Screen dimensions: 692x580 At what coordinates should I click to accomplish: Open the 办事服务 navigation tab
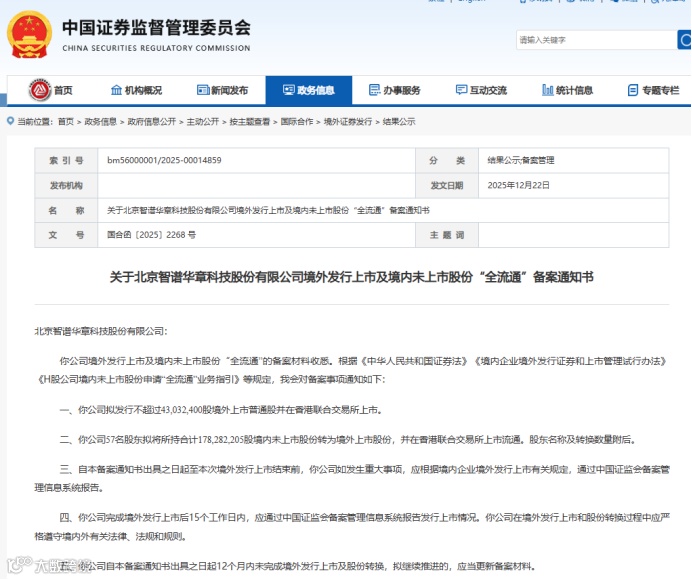click(395, 90)
